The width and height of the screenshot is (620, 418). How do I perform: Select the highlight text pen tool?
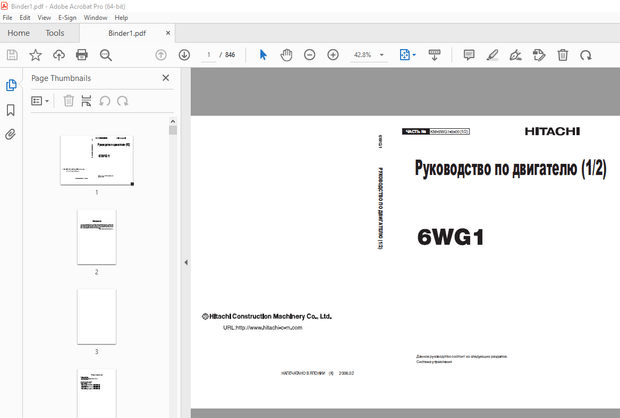tap(492, 55)
